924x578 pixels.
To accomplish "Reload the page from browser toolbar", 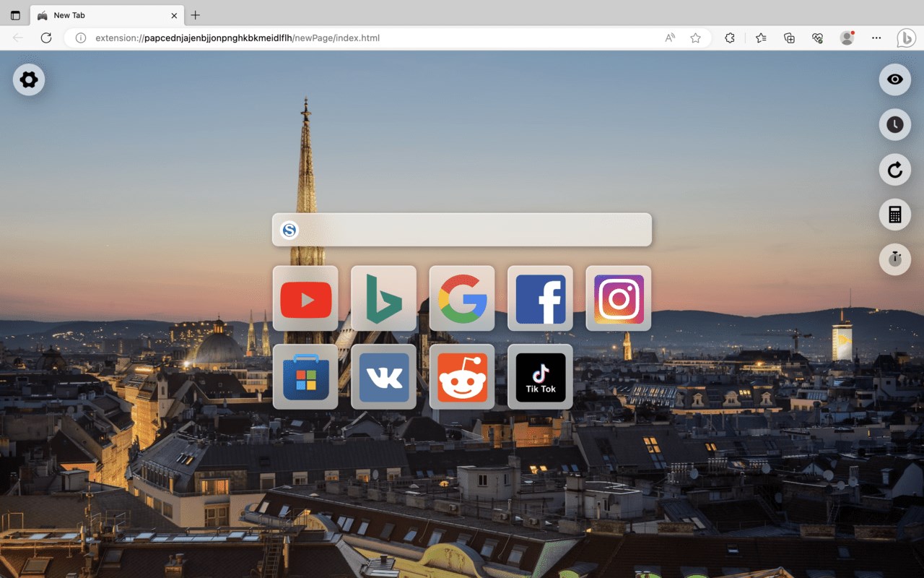I will coord(46,38).
